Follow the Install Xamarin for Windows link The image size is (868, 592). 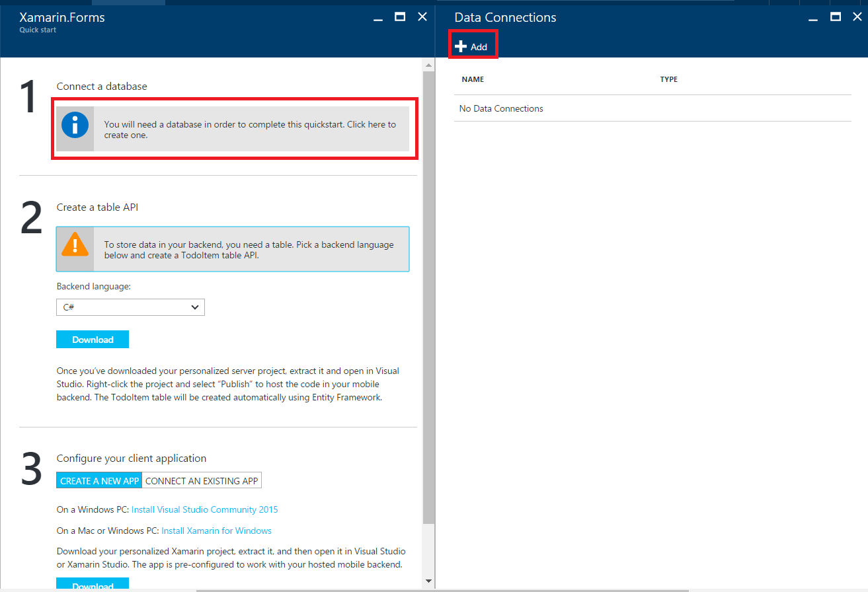pos(217,531)
